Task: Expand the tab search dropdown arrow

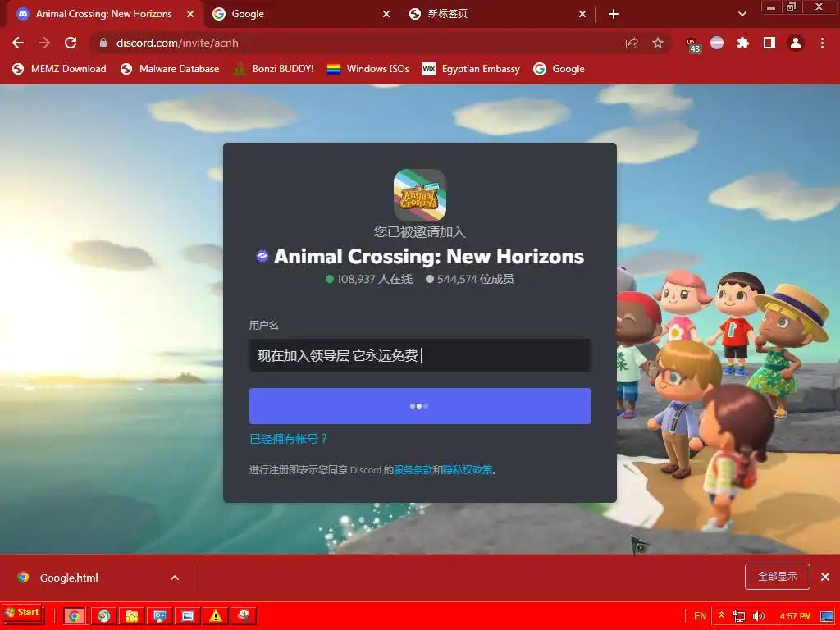Action: pyautogui.click(x=742, y=14)
